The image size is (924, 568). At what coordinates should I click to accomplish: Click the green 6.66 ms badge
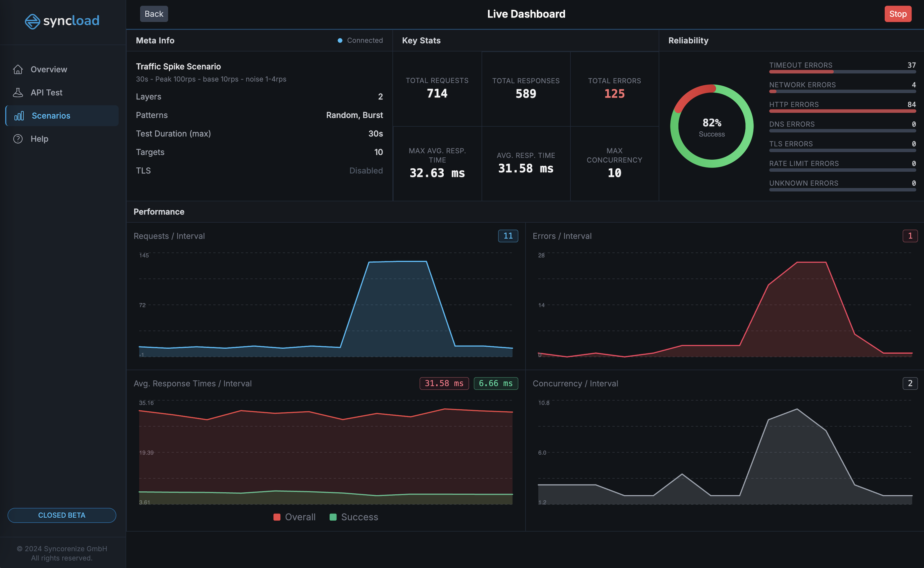(496, 383)
